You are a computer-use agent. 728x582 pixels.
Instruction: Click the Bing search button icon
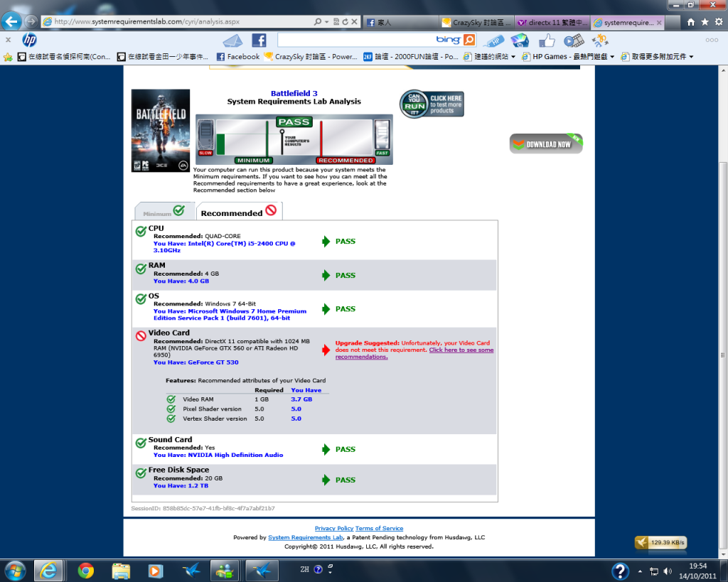pos(469,40)
